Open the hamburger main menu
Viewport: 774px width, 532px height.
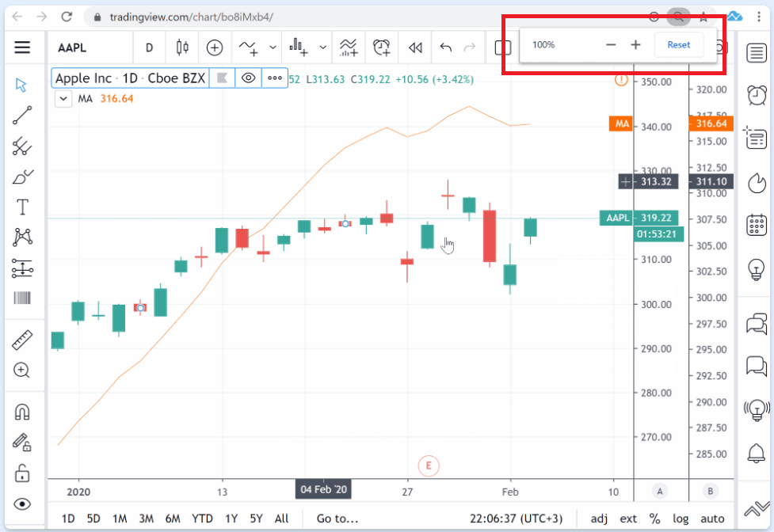click(22, 47)
